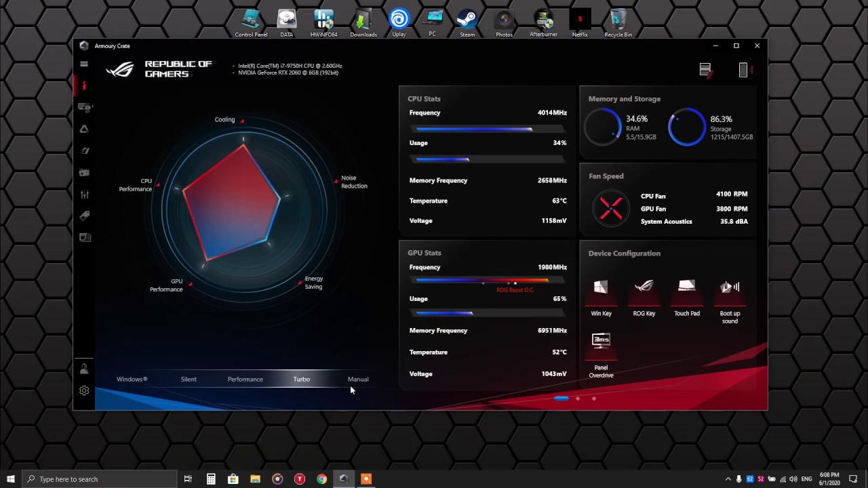This screenshot has height=488, width=868.
Task: Open Steam desktop shortcut
Action: coord(467,24)
